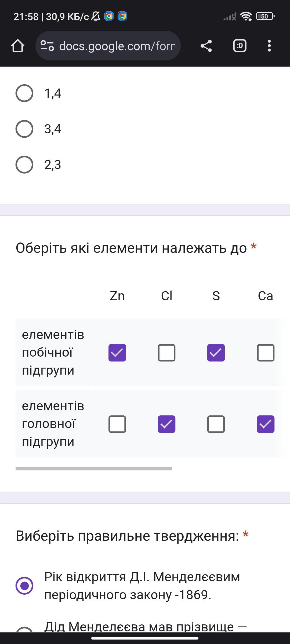
Task: Click the horizontal scrollbar under the grid
Action: [x=94, y=469]
